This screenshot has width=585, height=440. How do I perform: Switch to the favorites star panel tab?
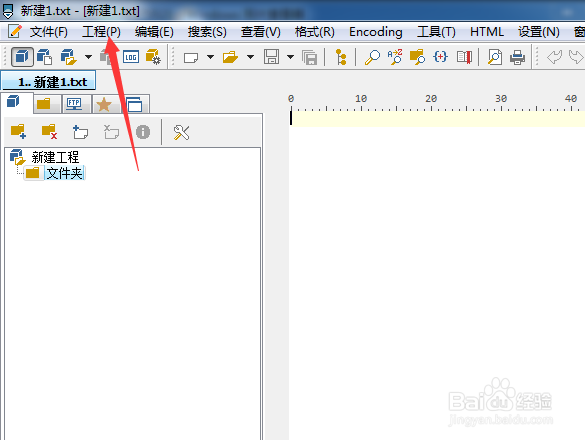tap(104, 104)
